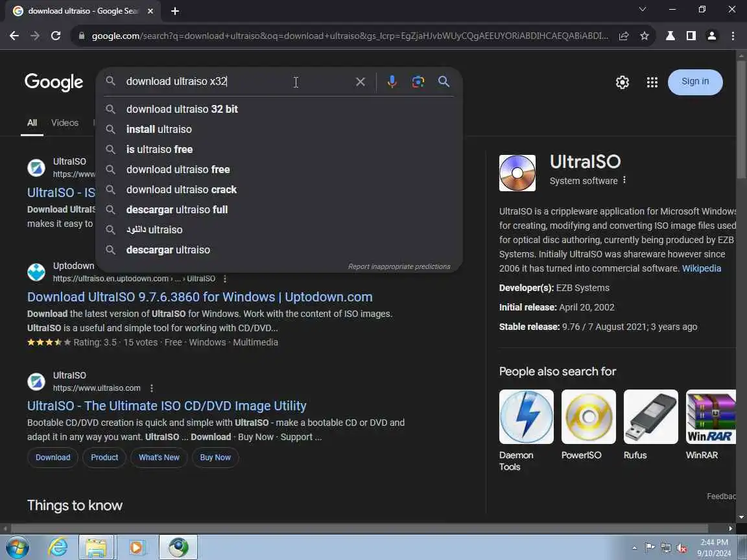Start voice search with microphone icon
The image size is (747, 560).
tap(392, 82)
